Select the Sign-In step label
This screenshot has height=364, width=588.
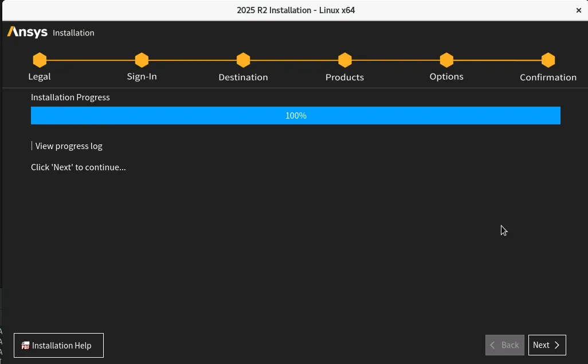point(142,77)
